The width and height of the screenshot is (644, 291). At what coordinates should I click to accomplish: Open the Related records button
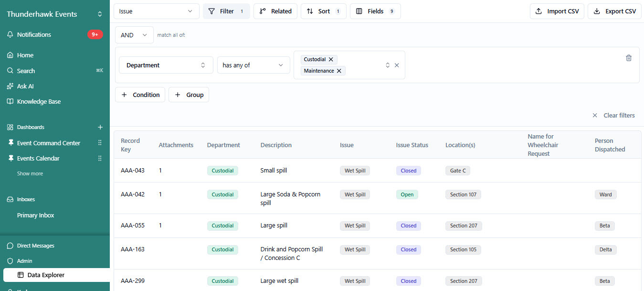275,11
